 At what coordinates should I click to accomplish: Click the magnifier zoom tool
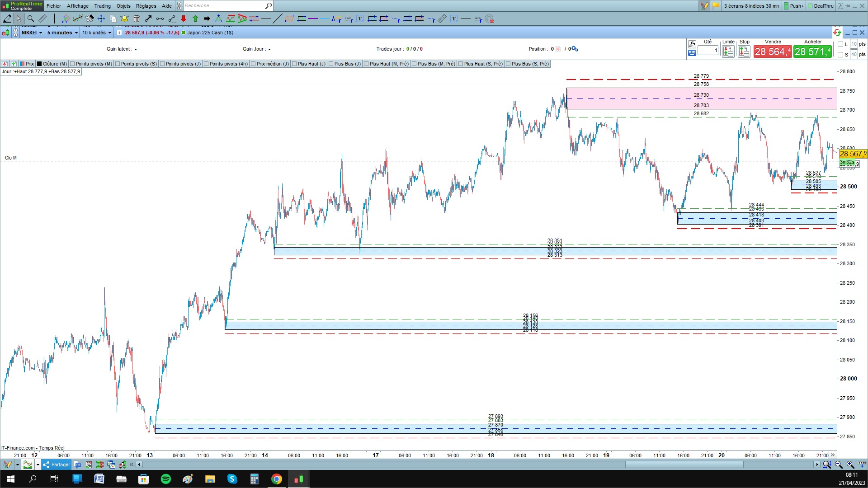click(31, 19)
